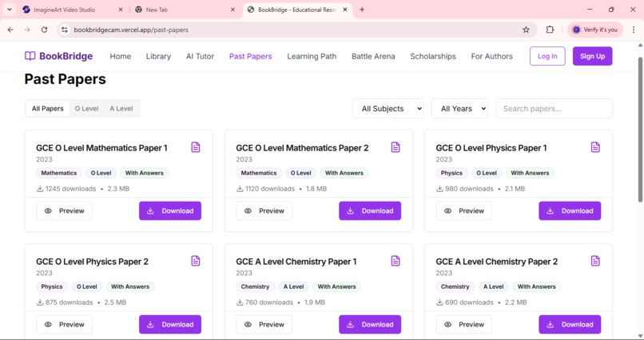Download GCE O Level Physics Paper 1

pos(570,210)
